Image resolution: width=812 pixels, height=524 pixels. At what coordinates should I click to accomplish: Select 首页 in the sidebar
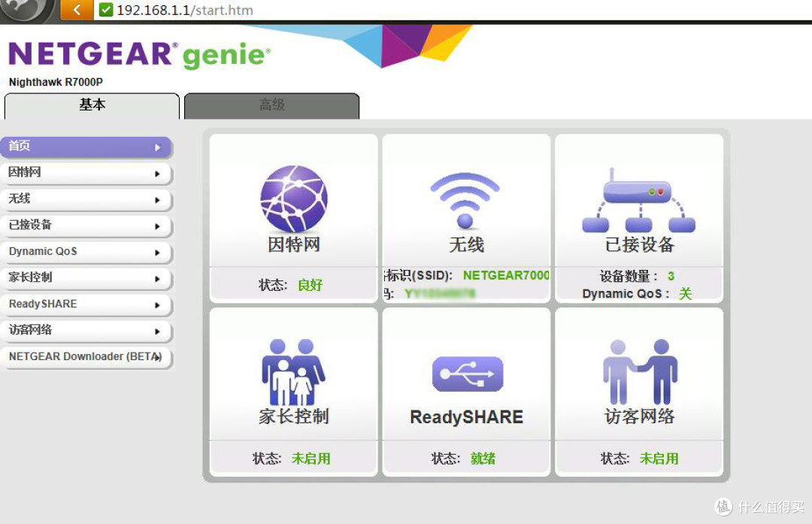(x=86, y=147)
